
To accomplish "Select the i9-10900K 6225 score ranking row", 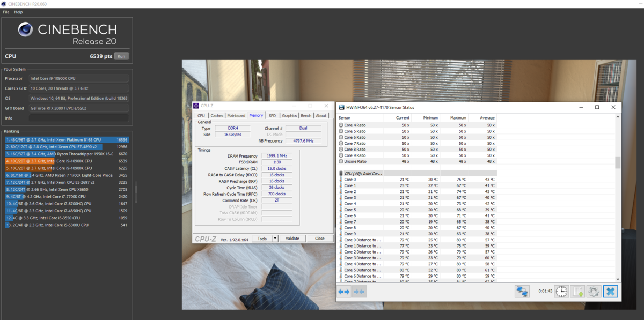I will (x=67, y=168).
